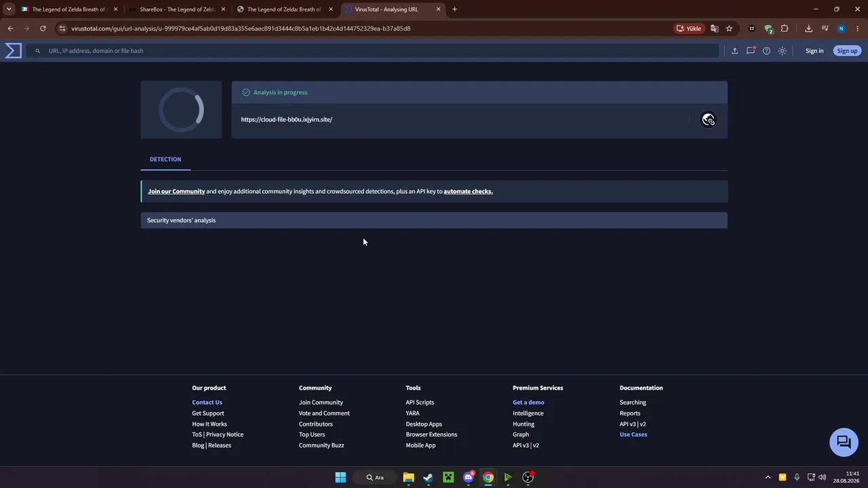Click the taskbar Ara search box

[375, 477]
